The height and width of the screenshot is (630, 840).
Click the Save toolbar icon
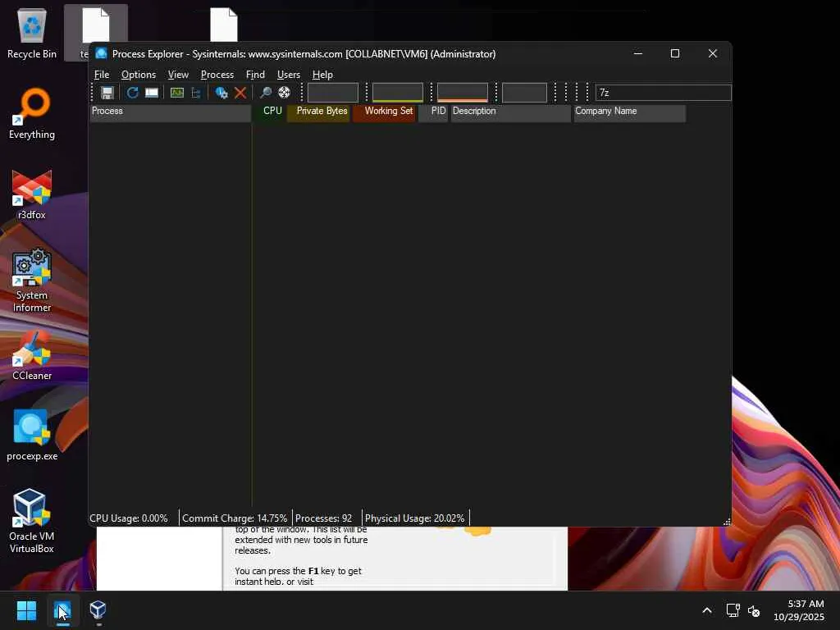click(107, 93)
